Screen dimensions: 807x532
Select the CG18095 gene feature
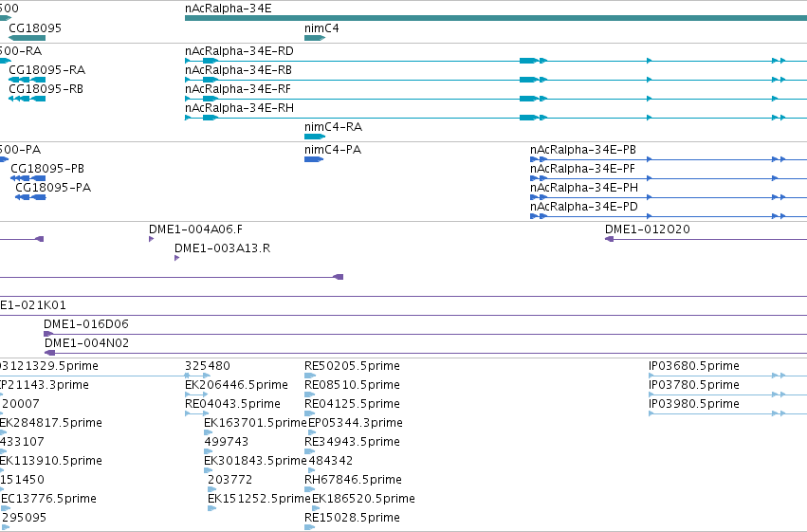pos(28,38)
